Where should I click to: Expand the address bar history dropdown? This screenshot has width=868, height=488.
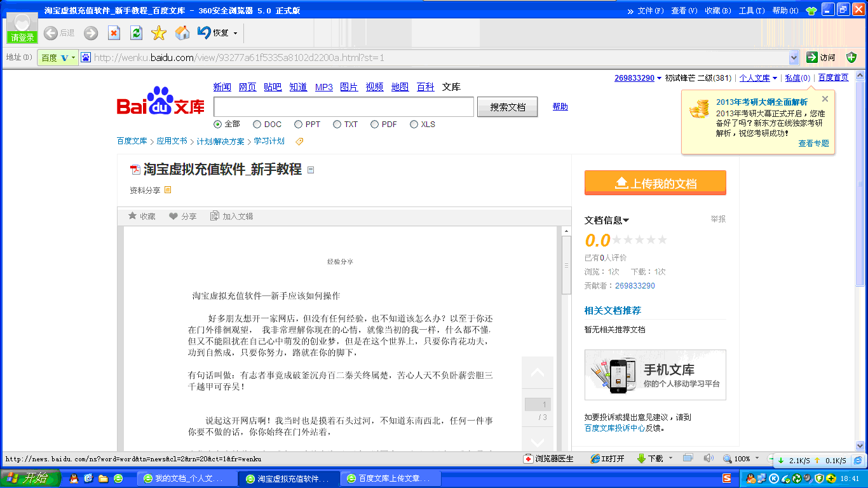pyautogui.click(x=794, y=58)
